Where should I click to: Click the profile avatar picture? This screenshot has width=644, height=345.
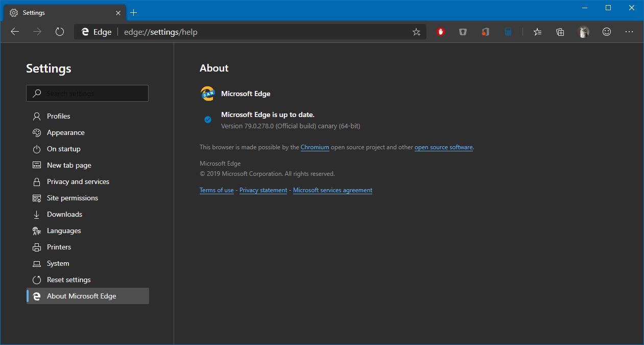[584, 32]
